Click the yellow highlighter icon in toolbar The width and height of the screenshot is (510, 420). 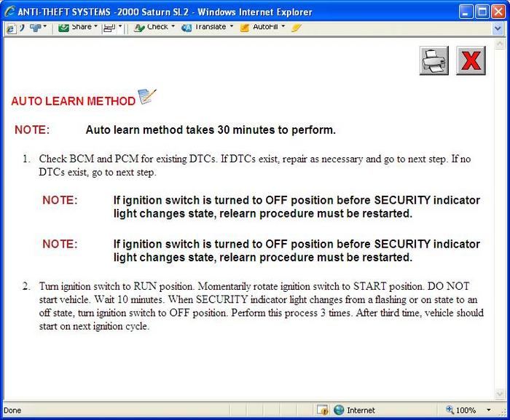tap(297, 28)
